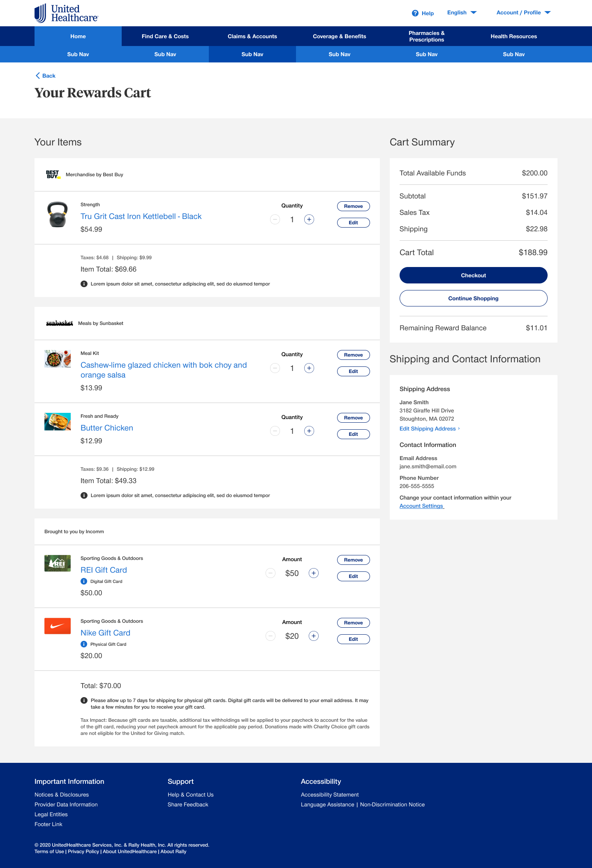
Task: Click the Cashew-lime chicken meal thumbnail
Action: tap(58, 359)
